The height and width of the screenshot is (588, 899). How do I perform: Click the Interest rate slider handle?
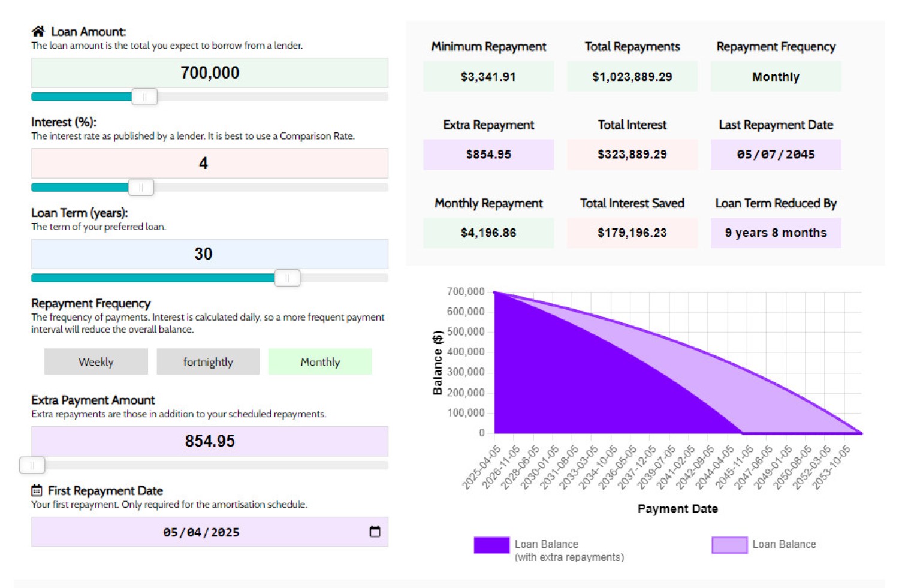pyautogui.click(x=141, y=188)
